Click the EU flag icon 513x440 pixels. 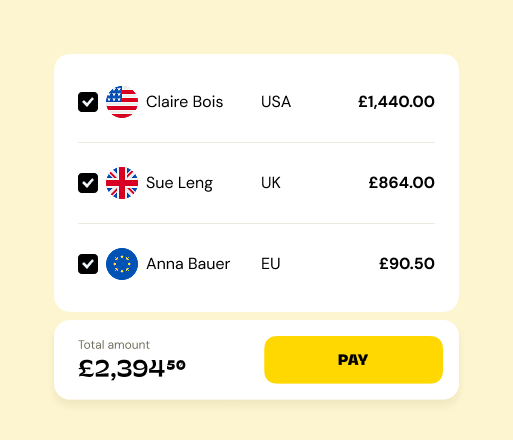click(x=122, y=264)
